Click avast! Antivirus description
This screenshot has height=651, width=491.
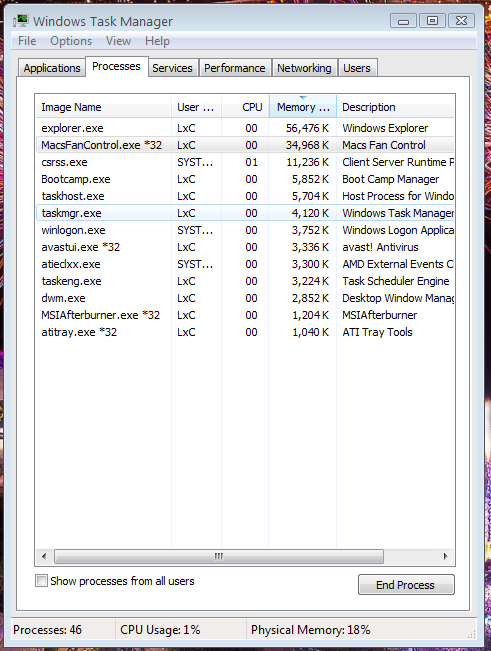380,247
